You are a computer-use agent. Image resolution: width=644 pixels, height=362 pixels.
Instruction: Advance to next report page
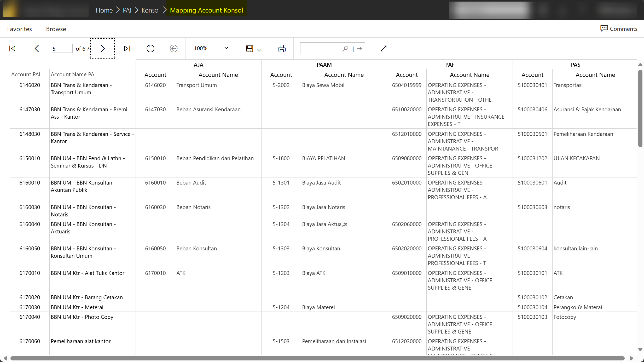pos(102,49)
